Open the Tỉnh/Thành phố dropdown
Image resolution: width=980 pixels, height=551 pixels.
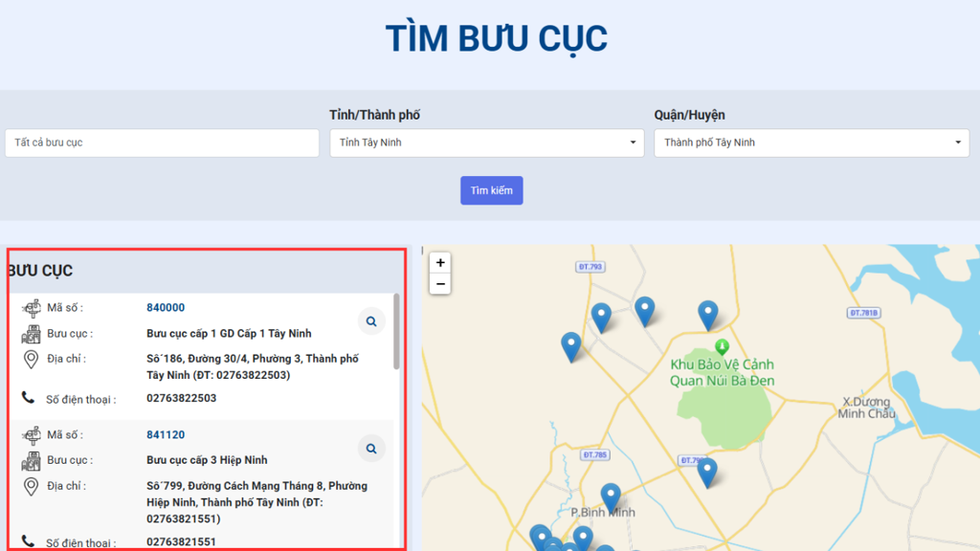coord(486,143)
